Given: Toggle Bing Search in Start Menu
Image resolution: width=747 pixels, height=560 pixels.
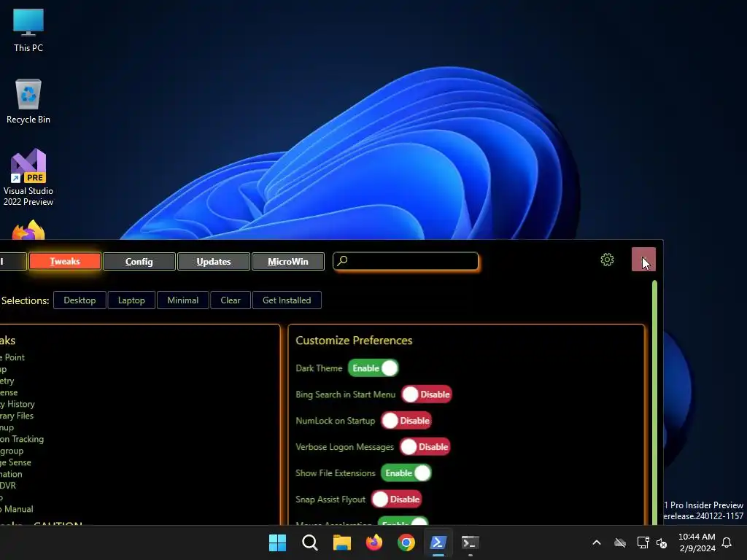Looking at the screenshot, I should tap(426, 394).
